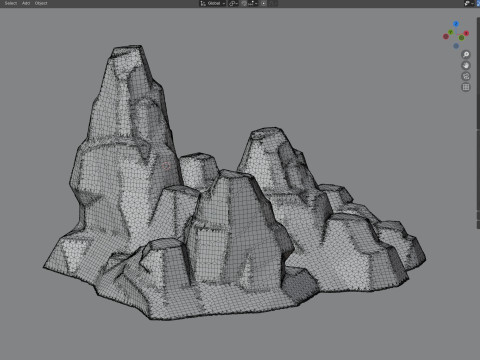This screenshot has width=480, height=360.
Task: Open the Select menu
Action: point(11,3)
